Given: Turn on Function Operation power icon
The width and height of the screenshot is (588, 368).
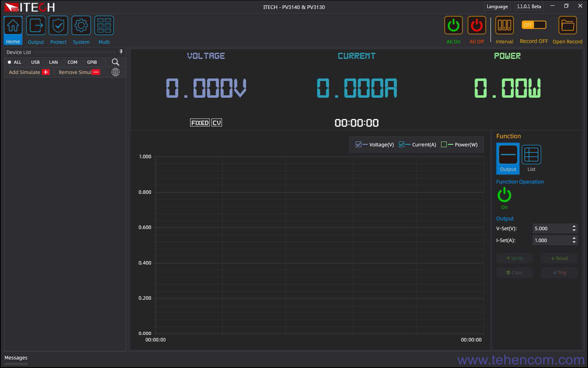Looking at the screenshot, I should tap(504, 195).
